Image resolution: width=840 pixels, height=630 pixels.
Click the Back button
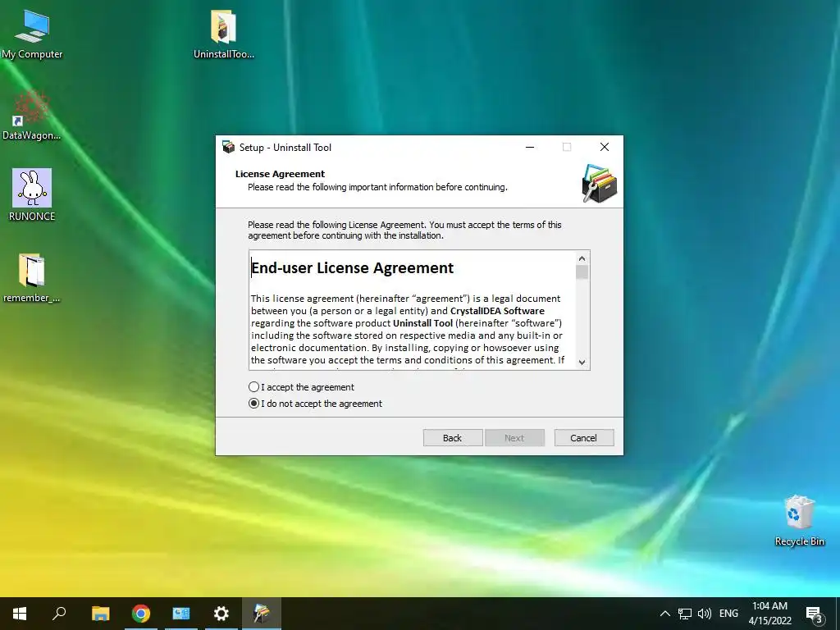[x=453, y=438]
